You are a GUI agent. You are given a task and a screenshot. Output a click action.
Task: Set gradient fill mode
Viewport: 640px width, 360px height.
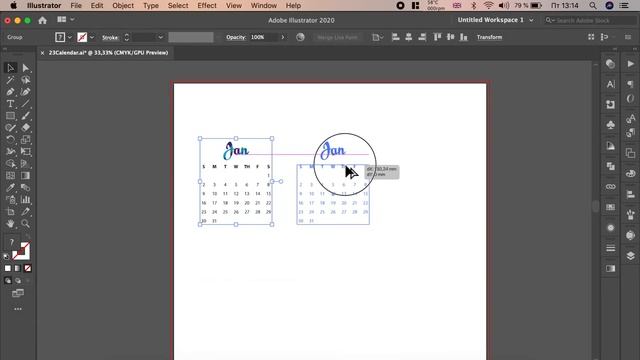pyautogui.click(x=18, y=268)
